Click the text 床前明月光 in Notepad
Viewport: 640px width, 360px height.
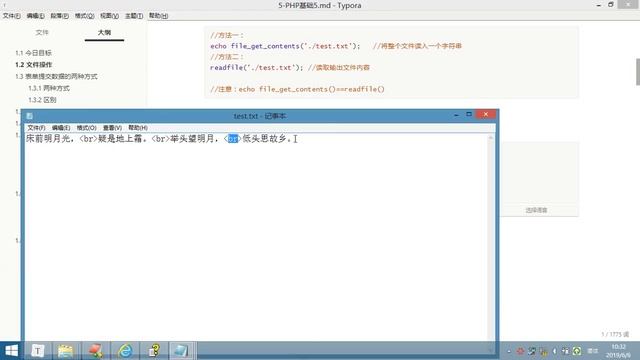coord(48,139)
